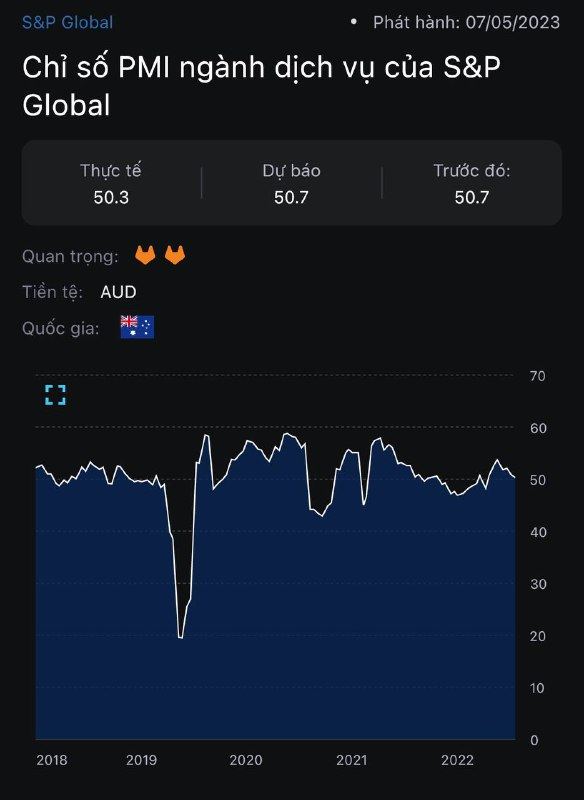Click the 2022 label on chart axis
584x800 pixels.
pyautogui.click(x=458, y=760)
